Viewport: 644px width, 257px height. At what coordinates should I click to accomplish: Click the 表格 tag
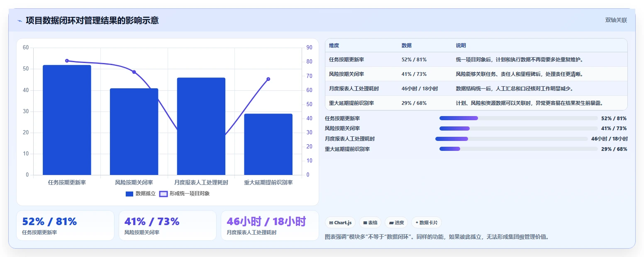[x=370, y=223]
